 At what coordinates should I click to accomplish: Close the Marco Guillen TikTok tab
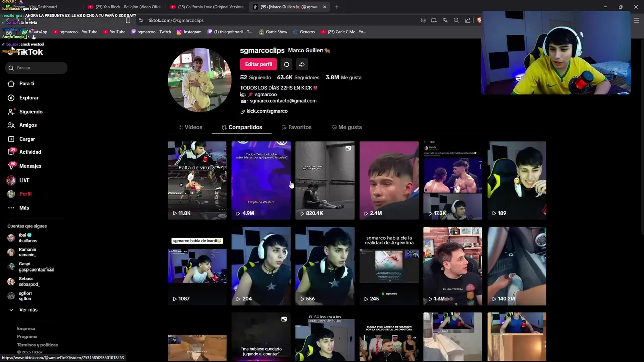coord(324,7)
